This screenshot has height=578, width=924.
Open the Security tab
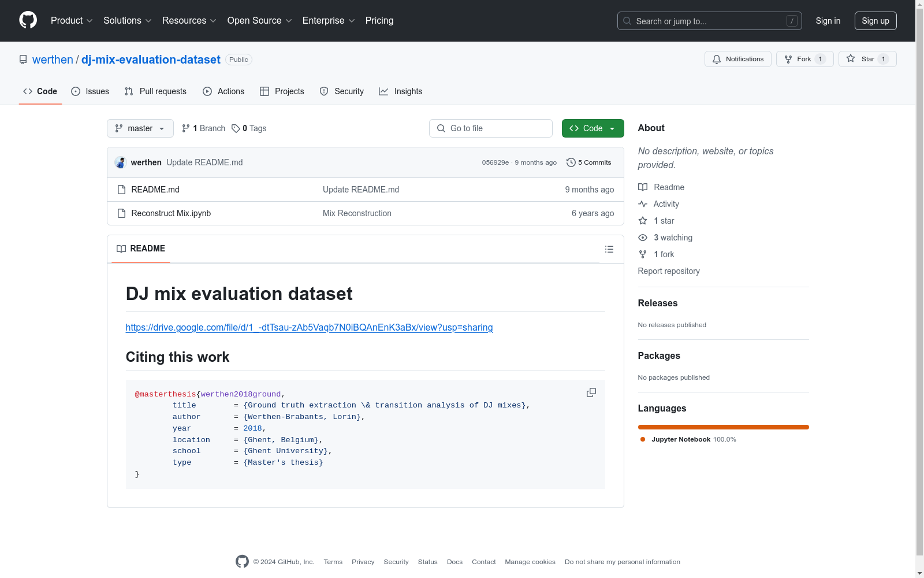pos(342,91)
